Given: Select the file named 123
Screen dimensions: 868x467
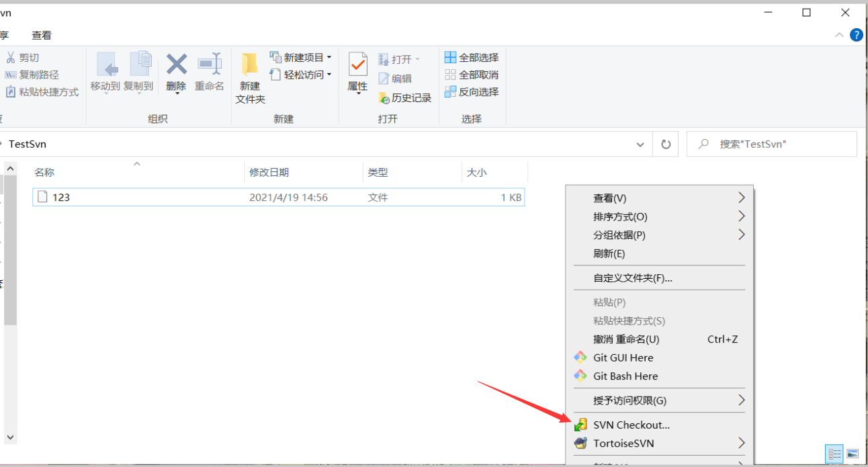Looking at the screenshot, I should click(x=278, y=198).
